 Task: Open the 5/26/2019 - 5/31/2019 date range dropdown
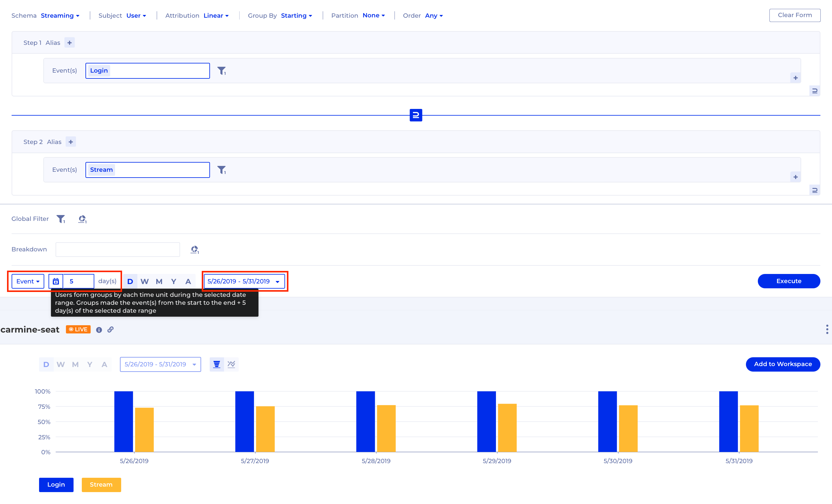tap(244, 281)
